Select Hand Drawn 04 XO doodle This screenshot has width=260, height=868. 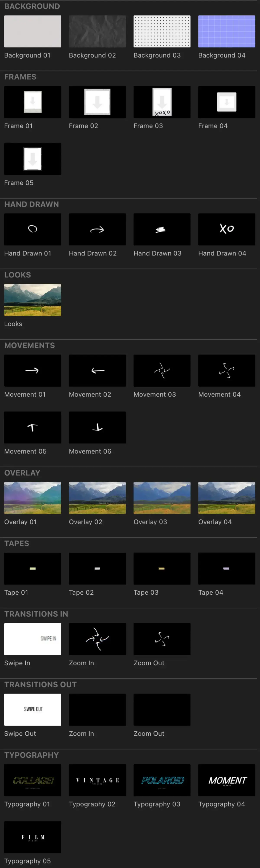click(227, 229)
